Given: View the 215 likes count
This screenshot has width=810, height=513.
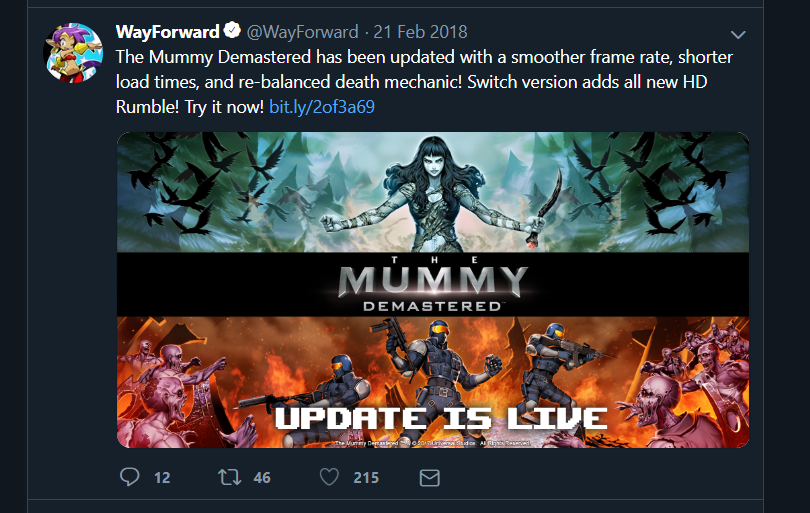Looking at the screenshot, I should [x=366, y=477].
